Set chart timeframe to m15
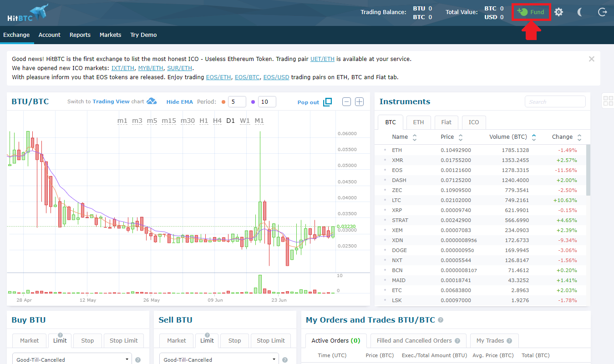This screenshot has height=364, width=614. 169,121
